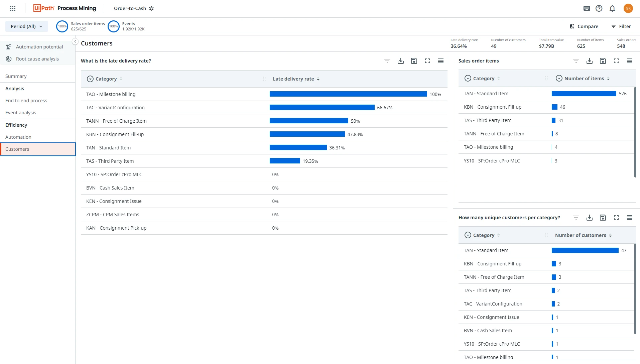
Task: Open the GK user avatar menu
Action: 628,8
